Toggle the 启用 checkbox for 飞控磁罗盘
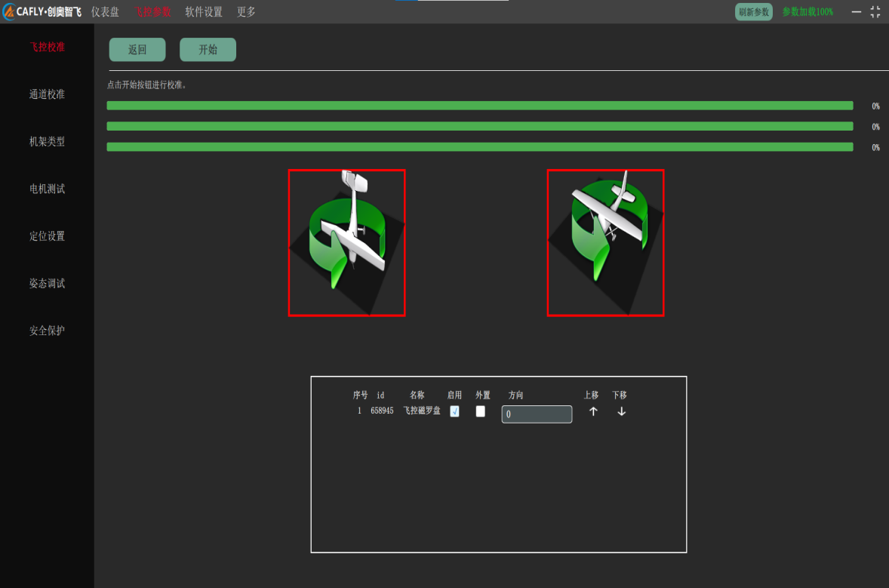889x588 pixels. click(x=455, y=411)
